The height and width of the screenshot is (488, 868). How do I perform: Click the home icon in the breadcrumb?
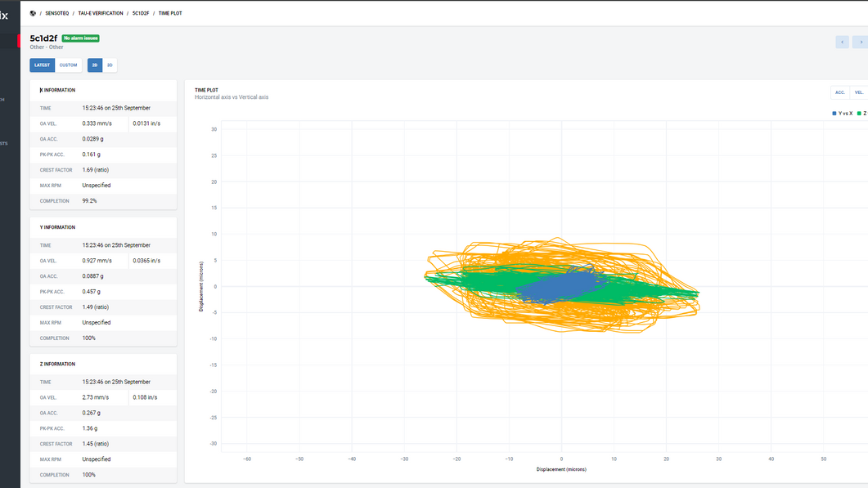click(x=32, y=13)
